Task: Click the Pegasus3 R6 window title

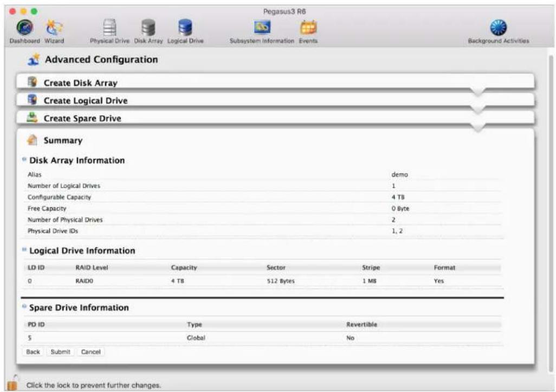Action: click(285, 11)
